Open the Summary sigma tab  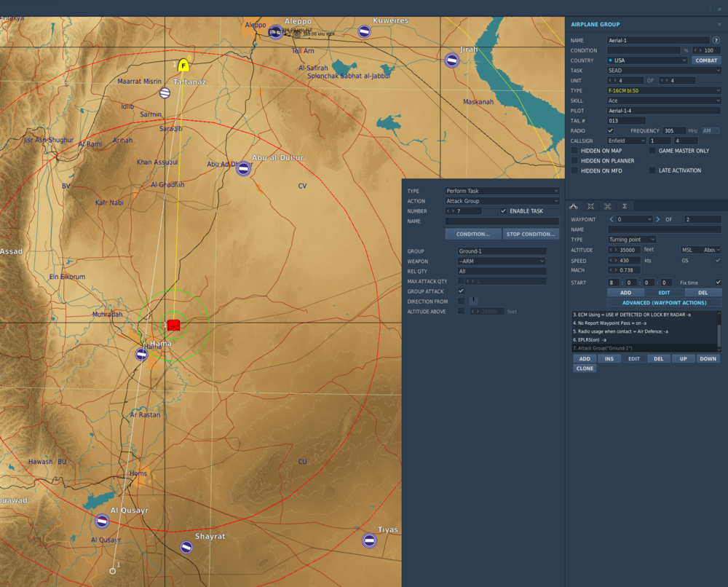tap(625, 206)
